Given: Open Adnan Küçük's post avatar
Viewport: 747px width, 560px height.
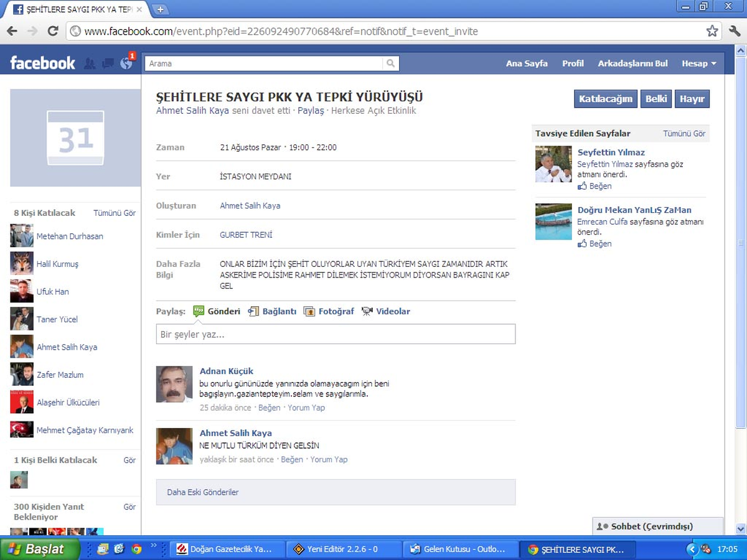Looking at the screenshot, I should (x=174, y=384).
